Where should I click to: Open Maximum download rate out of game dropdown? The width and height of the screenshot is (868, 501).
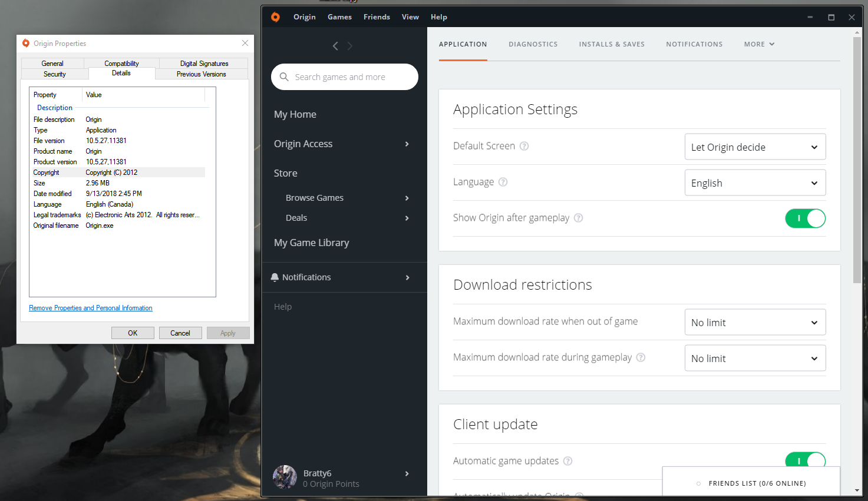[755, 323]
